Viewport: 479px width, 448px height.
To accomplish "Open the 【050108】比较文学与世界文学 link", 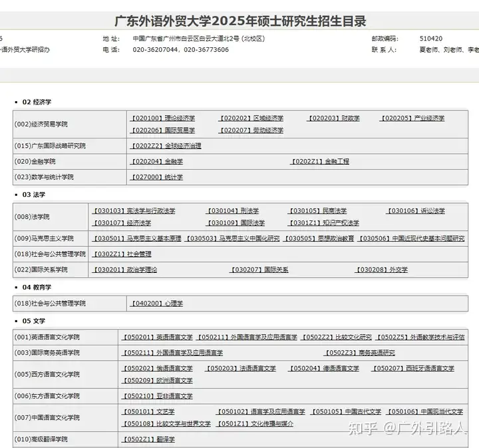I will (166, 424).
